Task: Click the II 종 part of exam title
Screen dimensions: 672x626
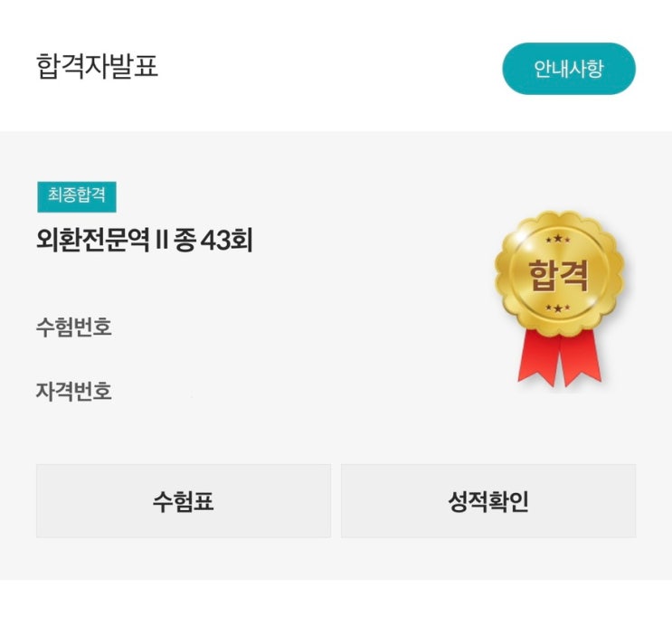Action: click(182, 242)
